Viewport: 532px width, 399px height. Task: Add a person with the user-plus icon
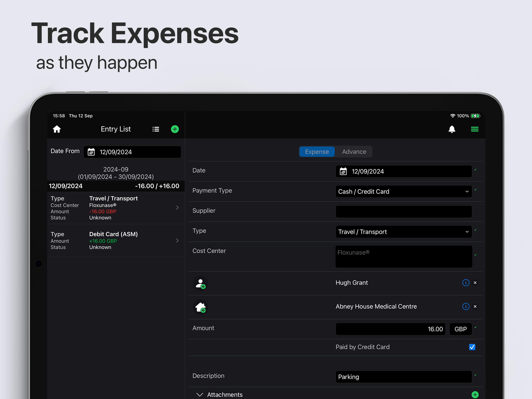tap(200, 283)
